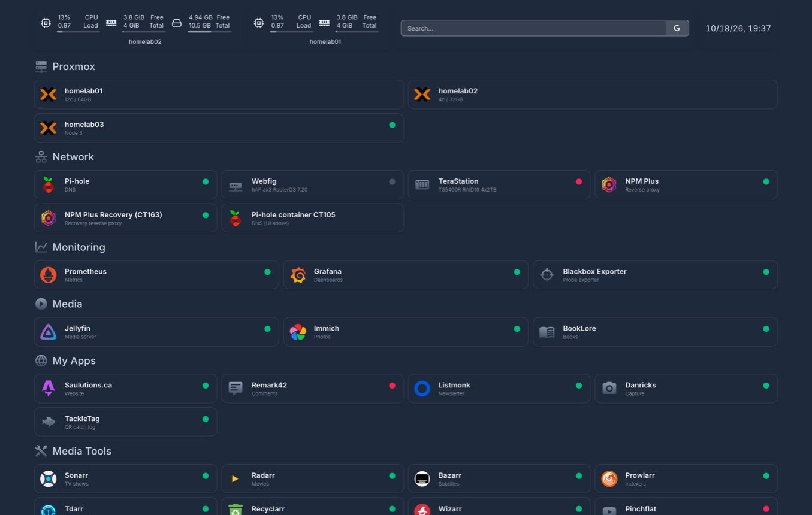Viewport: 812px width, 515px height.
Task: Click the Webfig router icon
Action: 236,186
